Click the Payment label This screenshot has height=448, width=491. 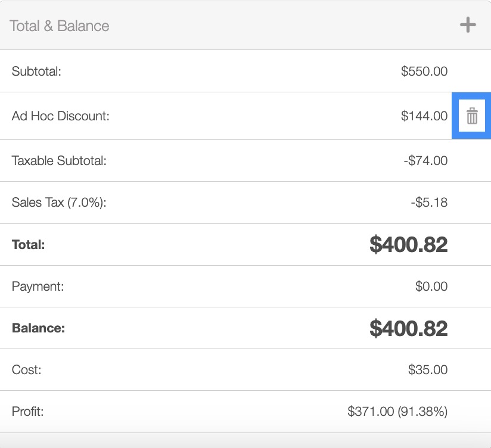[38, 287]
